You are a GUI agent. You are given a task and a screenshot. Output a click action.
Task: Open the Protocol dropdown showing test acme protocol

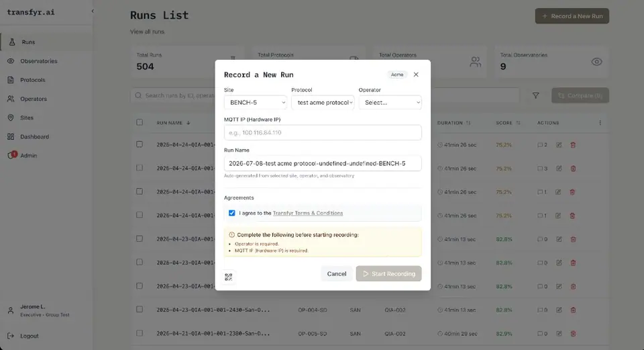[x=323, y=102]
